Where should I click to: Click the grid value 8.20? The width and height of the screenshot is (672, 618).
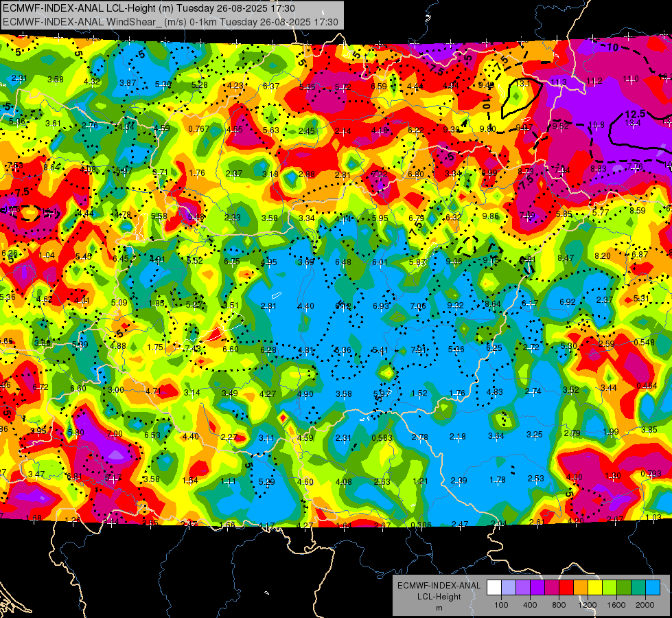[x=603, y=256]
